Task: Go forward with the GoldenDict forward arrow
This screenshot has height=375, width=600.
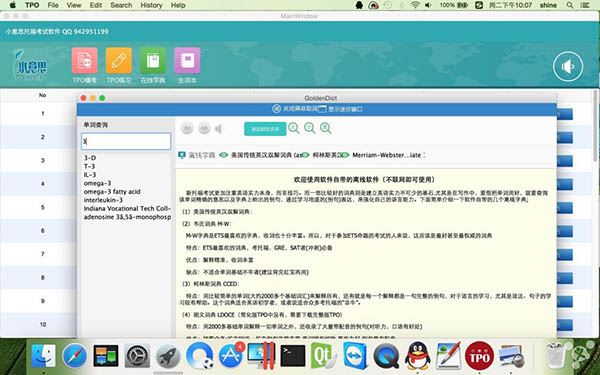Action: [x=204, y=129]
